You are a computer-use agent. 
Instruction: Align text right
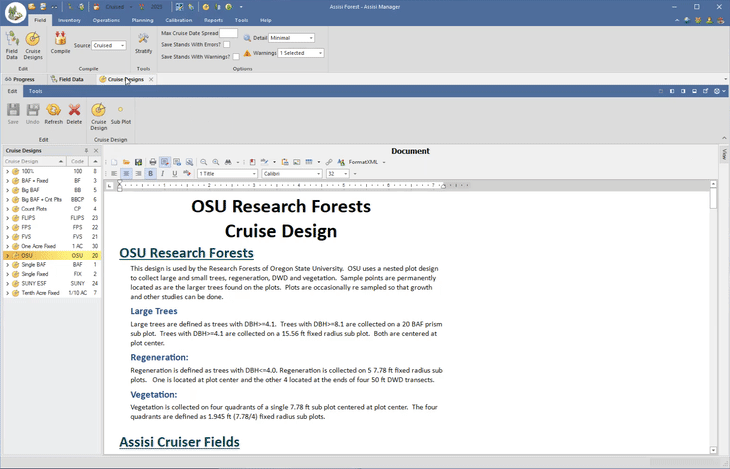[x=138, y=174]
